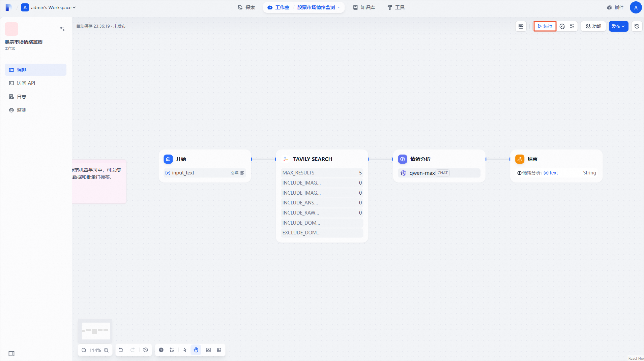Select the input_text variable row
The width and height of the screenshot is (644, 361).
pyautogui.click(x=205, y=173)
